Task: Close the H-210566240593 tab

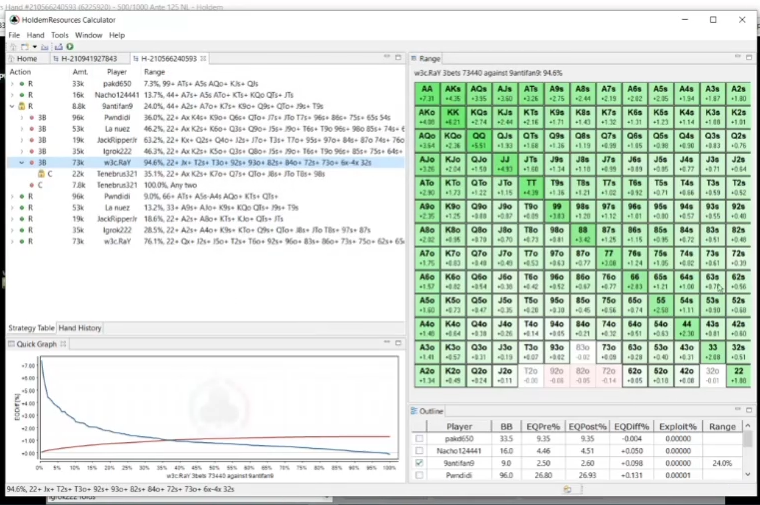Action: pyautogui.click(x=203, y=58)
